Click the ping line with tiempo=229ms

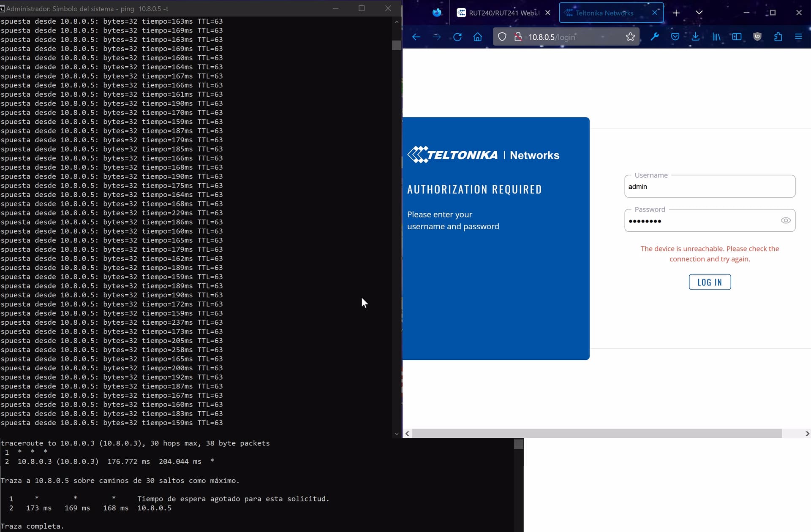112,213
